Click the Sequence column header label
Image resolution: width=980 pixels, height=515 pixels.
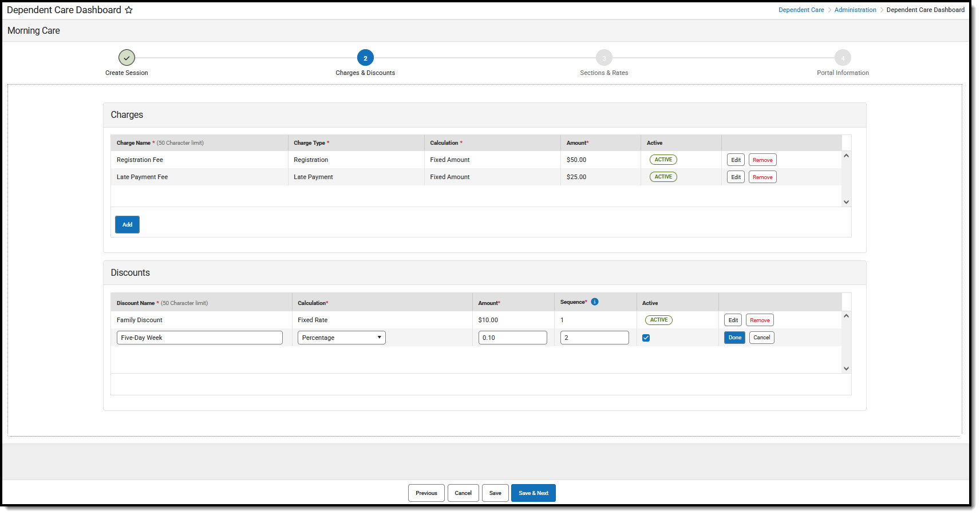click(x=572, y=302)
